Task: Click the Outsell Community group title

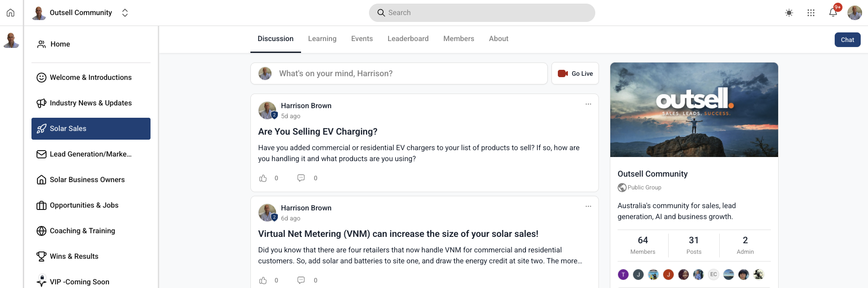Action: [x=653, y=174]
